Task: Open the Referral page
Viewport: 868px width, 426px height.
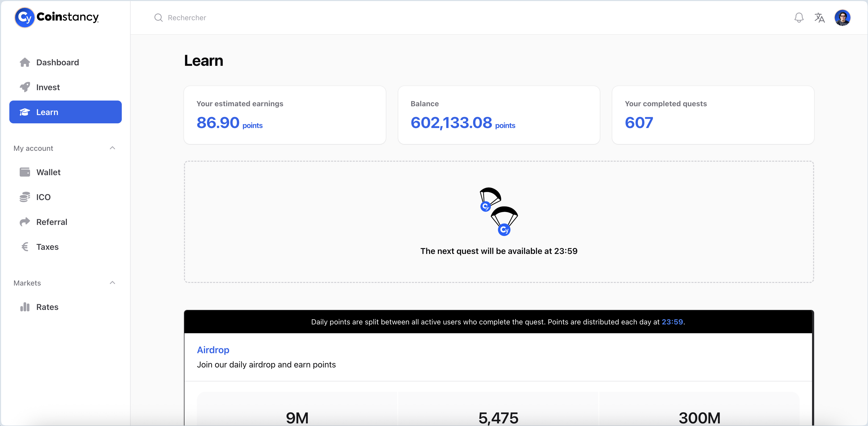Action: pos(52,222)
